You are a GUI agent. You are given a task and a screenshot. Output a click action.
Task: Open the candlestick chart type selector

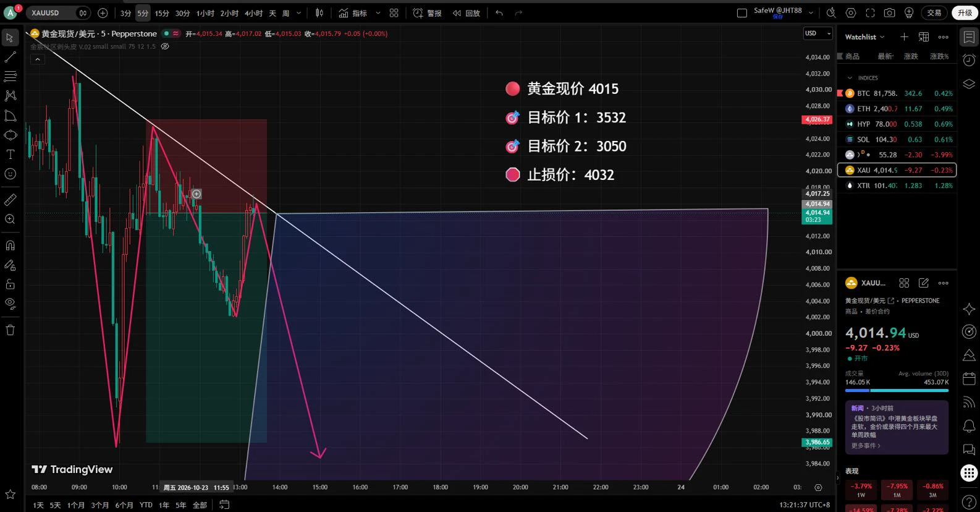click(x=319, y=13)
